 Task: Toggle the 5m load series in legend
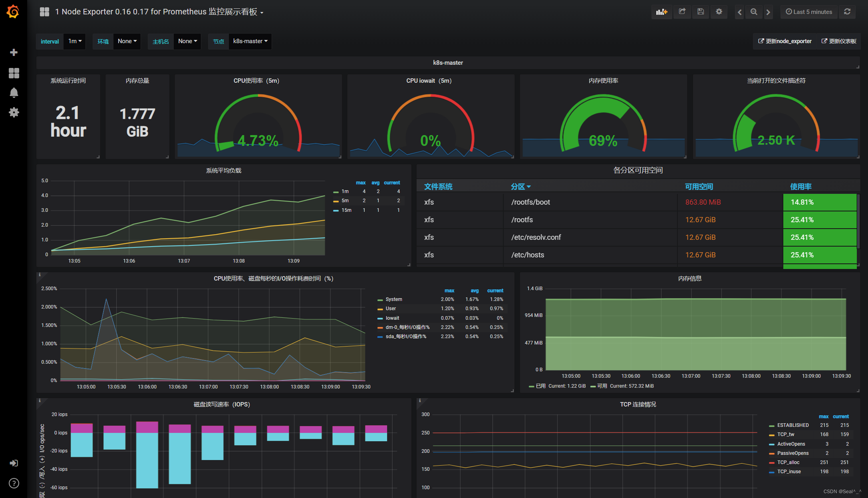(x=345, y=201)
